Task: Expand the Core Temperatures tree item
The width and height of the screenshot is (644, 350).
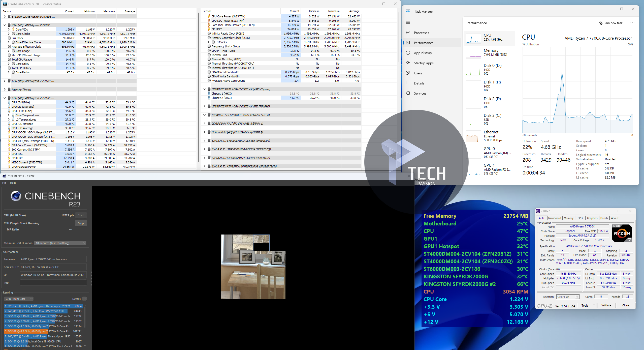Action: 9,115
